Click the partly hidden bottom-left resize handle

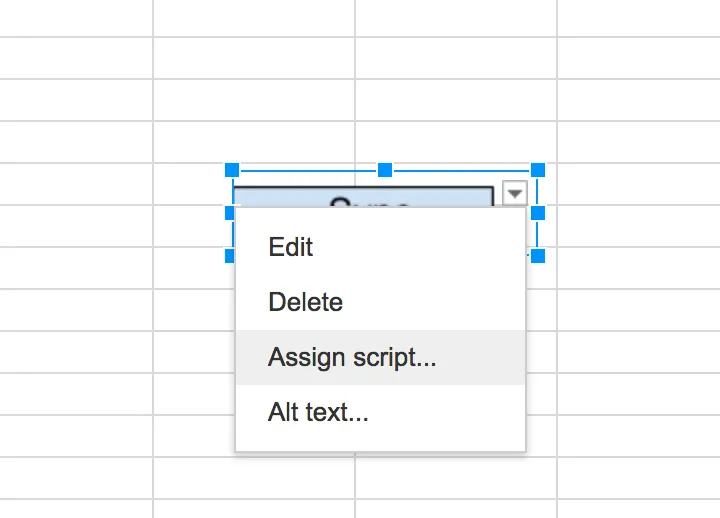(x=230, y=256)
